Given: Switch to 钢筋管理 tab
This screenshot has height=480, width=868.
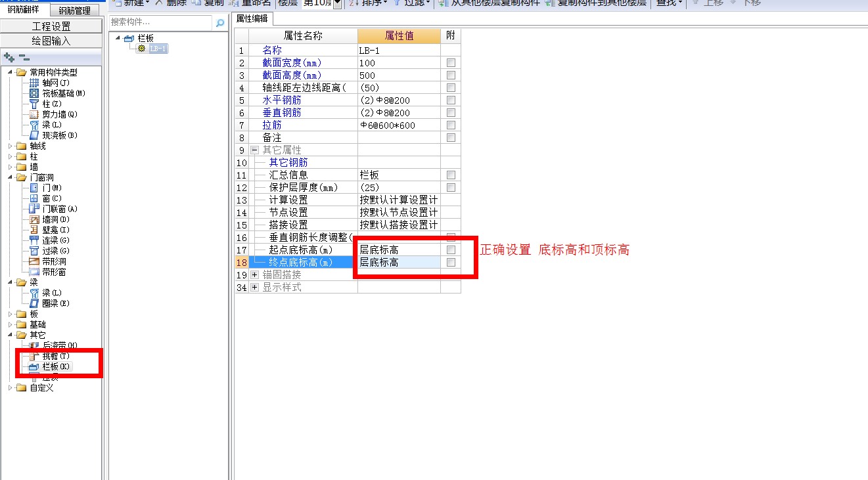Looking at the screenshot, I should [x=74, y=11].
